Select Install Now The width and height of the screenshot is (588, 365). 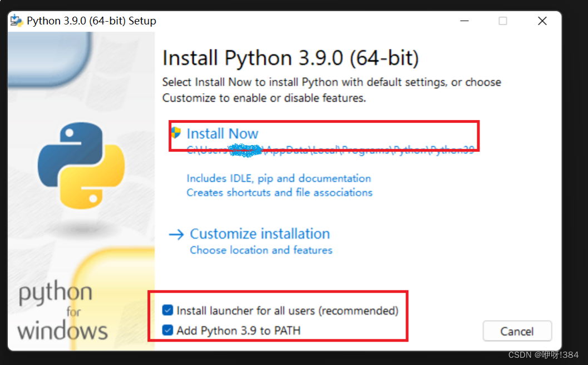[222, 133]
